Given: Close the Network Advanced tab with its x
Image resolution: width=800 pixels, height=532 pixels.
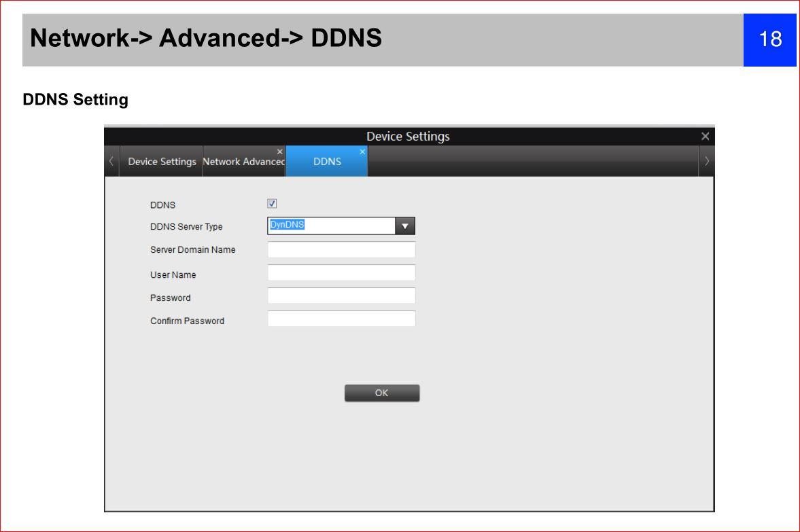Looking at the screenshot, I should point(279,151).
